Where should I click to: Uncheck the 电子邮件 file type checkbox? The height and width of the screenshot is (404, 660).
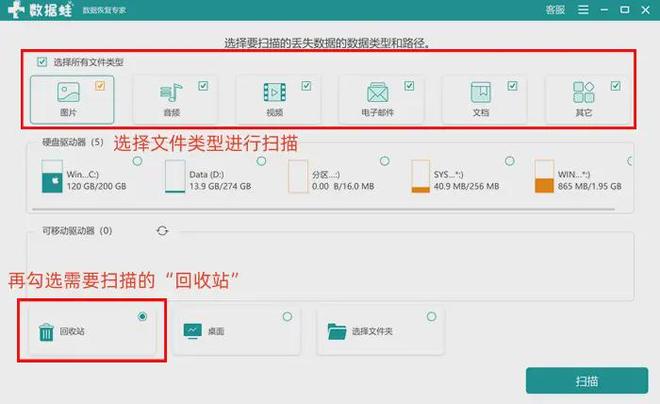point(409,86)
